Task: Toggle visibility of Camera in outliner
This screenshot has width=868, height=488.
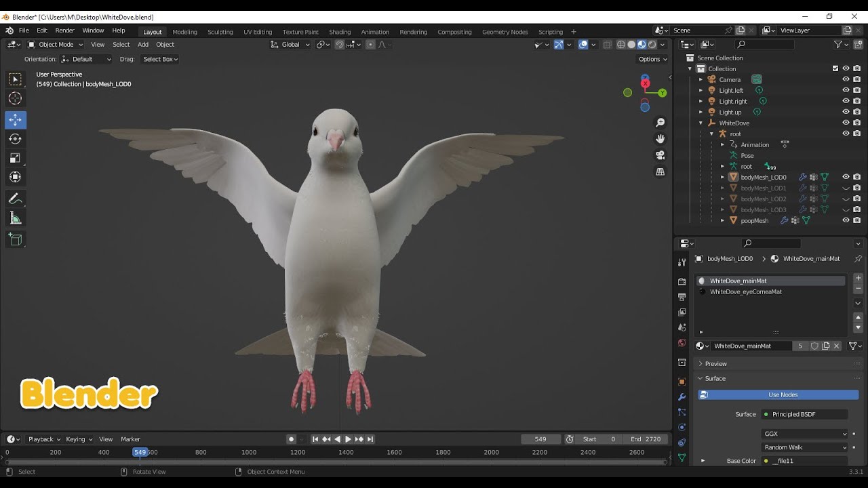Action: coord(846,79)
